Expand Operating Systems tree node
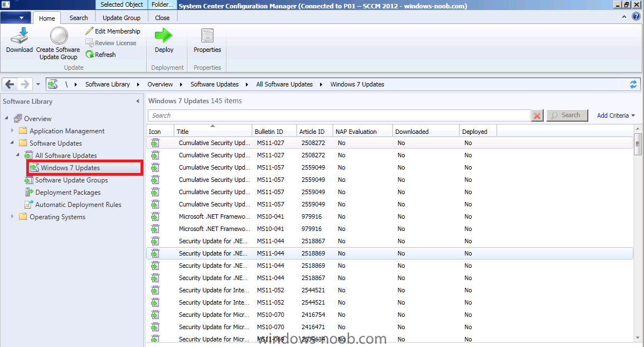The image size is (644, 347). [x=12, y=216]
